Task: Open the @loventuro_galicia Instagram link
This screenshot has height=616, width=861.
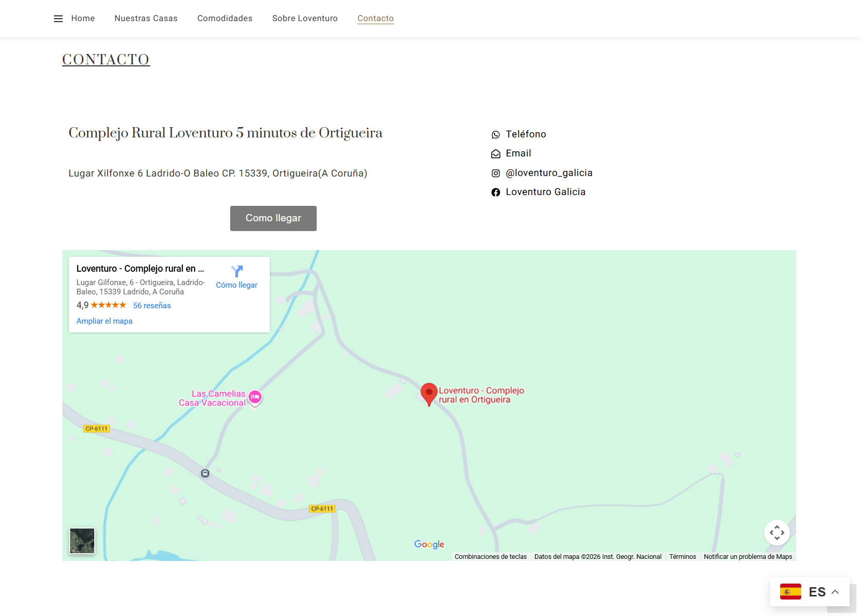Action: 549,173
